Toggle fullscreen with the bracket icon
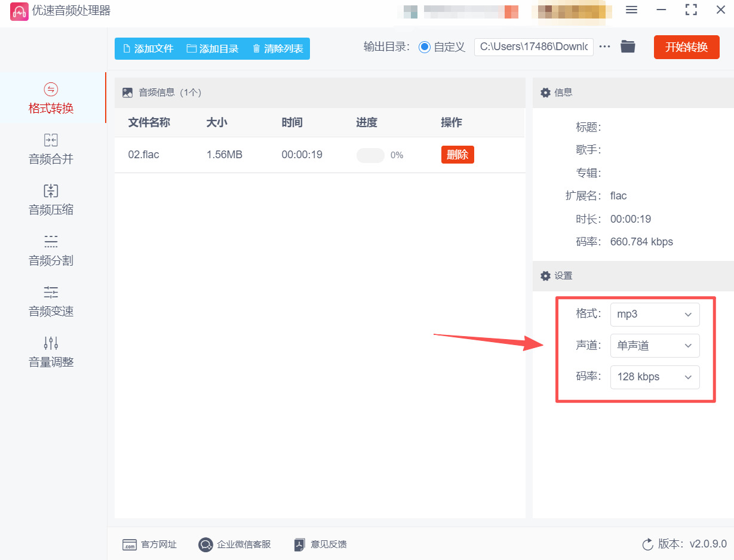 pos(691,10)
